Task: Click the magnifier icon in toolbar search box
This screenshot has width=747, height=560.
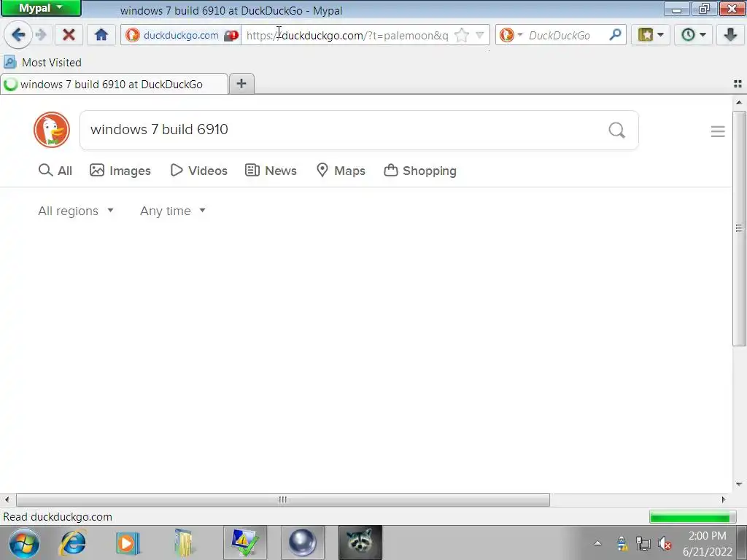Action: click(x=615, y=35)
